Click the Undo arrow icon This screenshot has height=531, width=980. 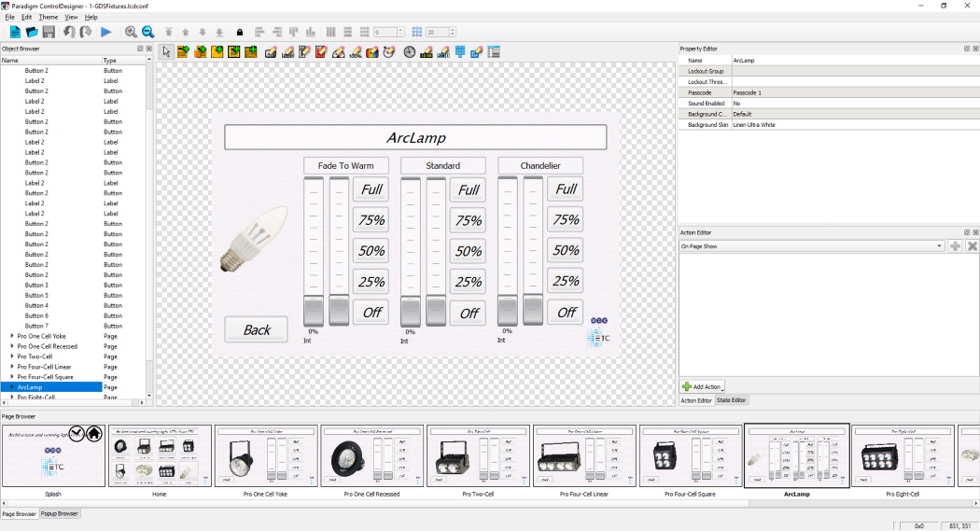69,32
